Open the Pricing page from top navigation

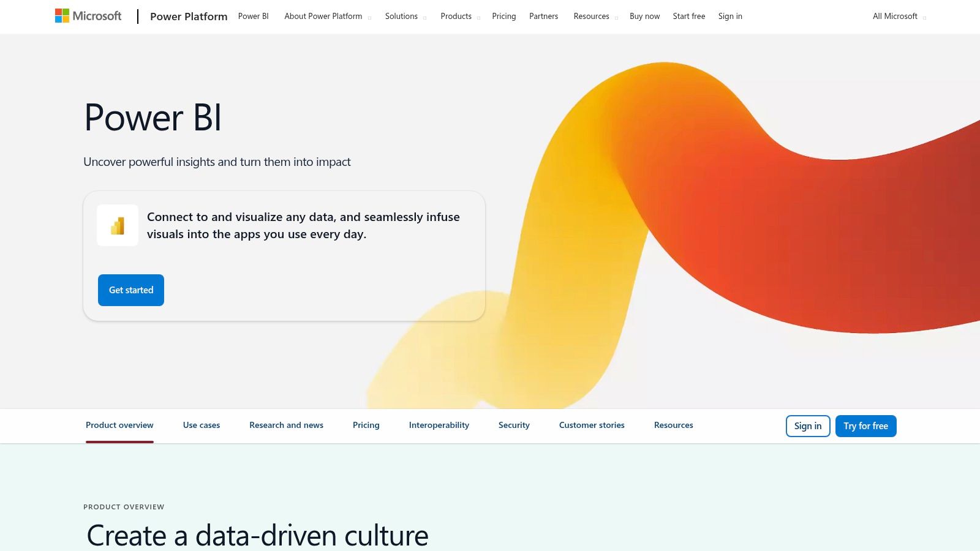click(503, 17)
